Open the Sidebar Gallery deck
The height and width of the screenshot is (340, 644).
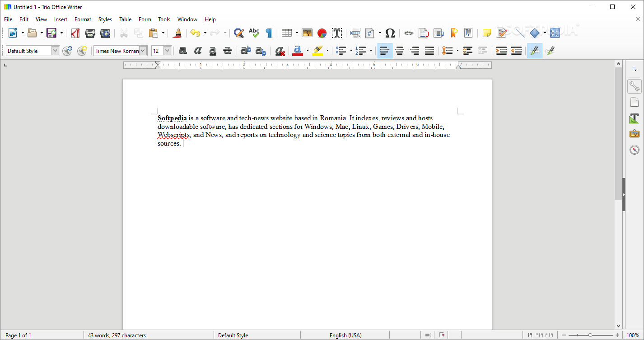(x=635, y=134)
